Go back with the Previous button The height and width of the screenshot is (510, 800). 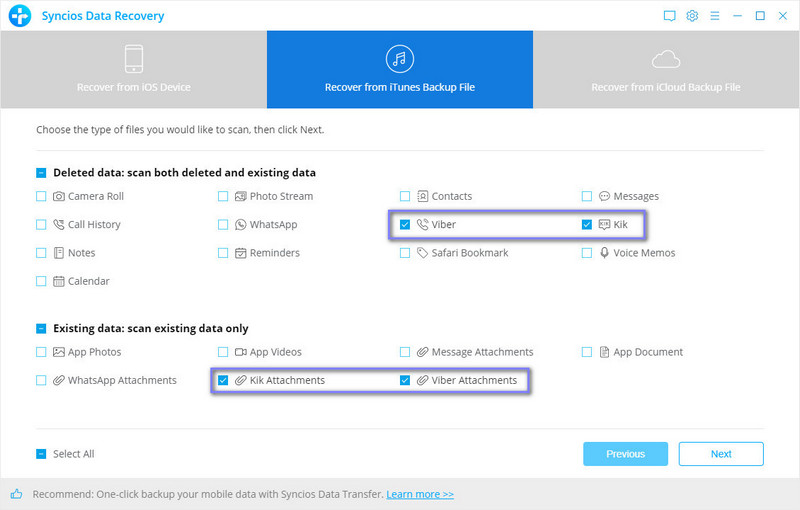[x=625, y=454]
